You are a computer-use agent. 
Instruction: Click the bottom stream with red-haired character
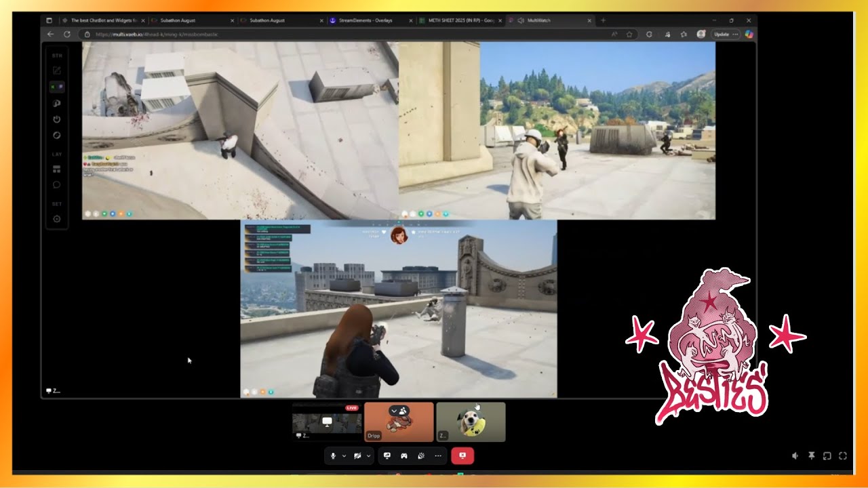click(399, 308)
